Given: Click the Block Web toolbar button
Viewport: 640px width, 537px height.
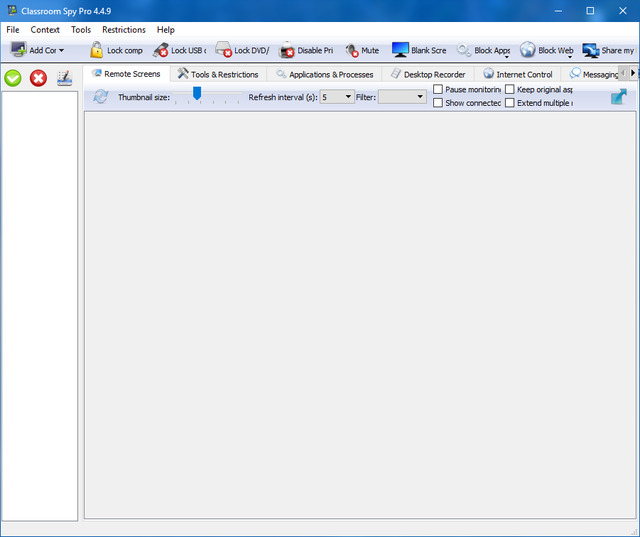Looking at the screenshot, I should tap(548, 50).
